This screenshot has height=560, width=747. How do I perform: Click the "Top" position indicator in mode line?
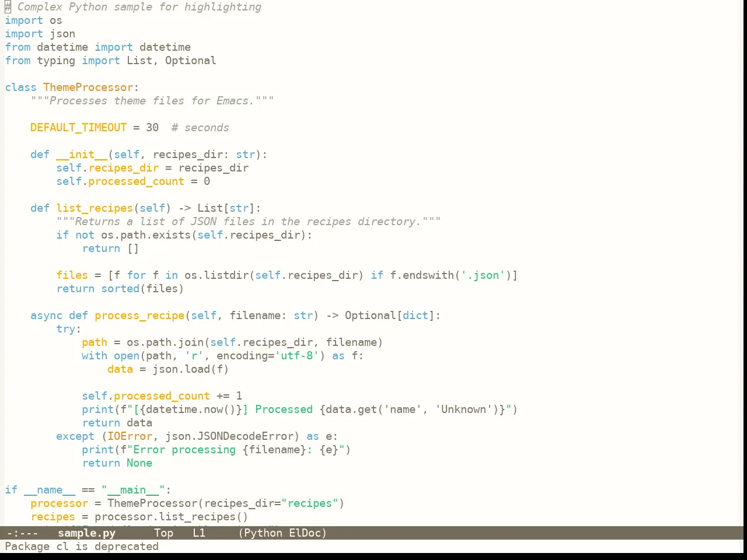click(x=163, y=533)
